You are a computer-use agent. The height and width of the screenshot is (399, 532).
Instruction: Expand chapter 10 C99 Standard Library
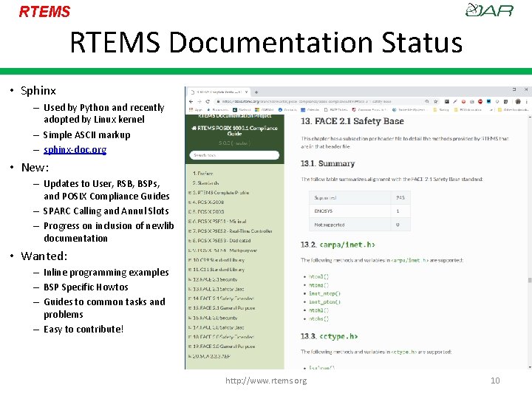[190, 260]
